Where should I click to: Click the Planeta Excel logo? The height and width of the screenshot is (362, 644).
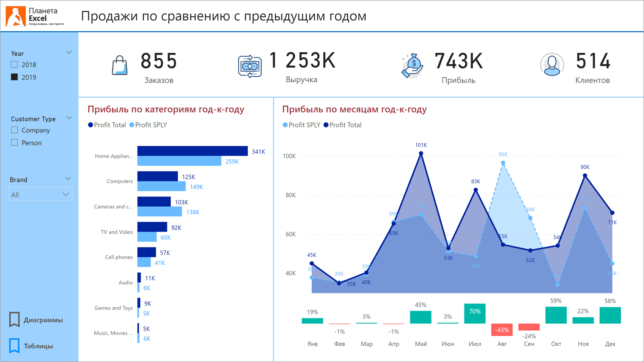(x=34, y=16)
